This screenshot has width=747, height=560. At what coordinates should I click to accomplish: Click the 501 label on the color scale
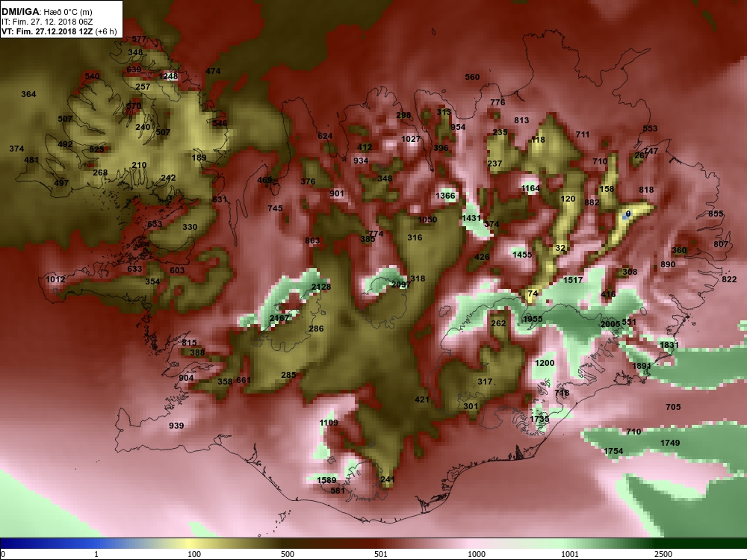point(381,554)
